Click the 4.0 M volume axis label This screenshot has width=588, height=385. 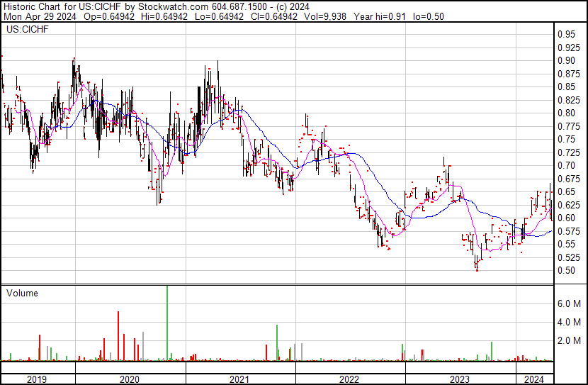click(569, 322)
